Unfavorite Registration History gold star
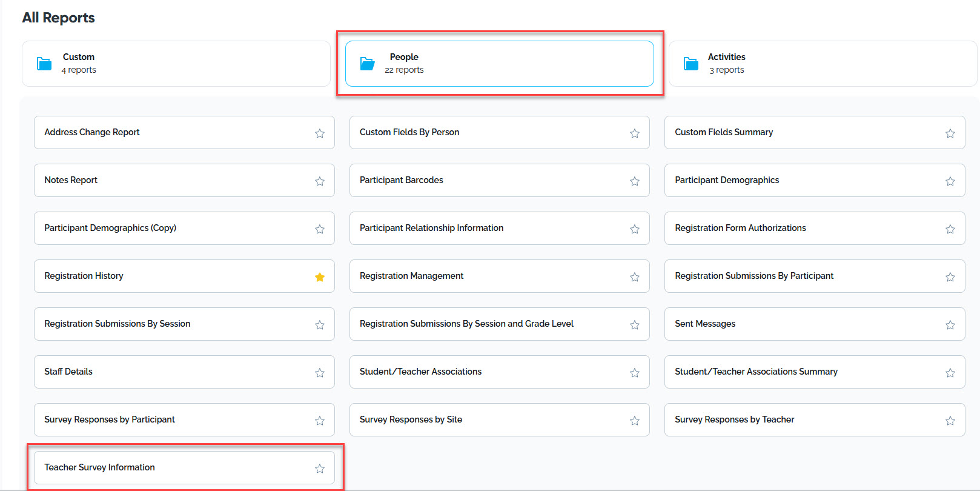 tap(320, 277)
